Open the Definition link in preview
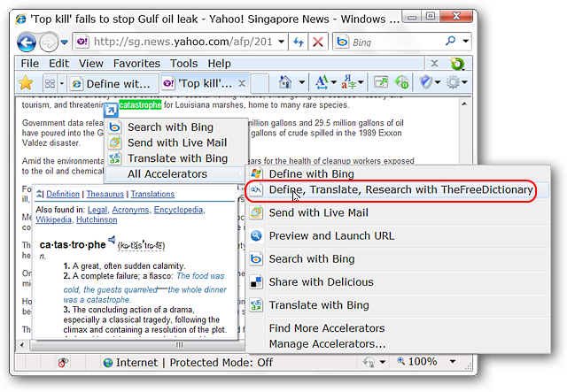Viewport: 567px width, 392px height. [63, 194]
